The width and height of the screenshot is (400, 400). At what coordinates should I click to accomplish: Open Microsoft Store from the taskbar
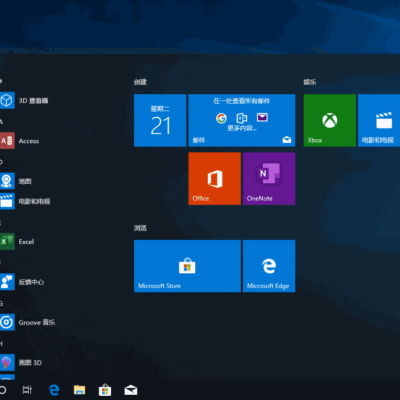[x=105, y=390]
